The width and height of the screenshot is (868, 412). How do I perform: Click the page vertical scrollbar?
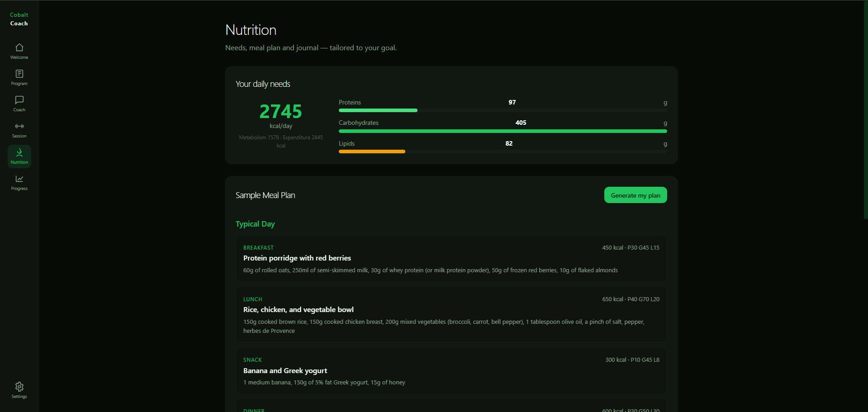pos(865,110)
